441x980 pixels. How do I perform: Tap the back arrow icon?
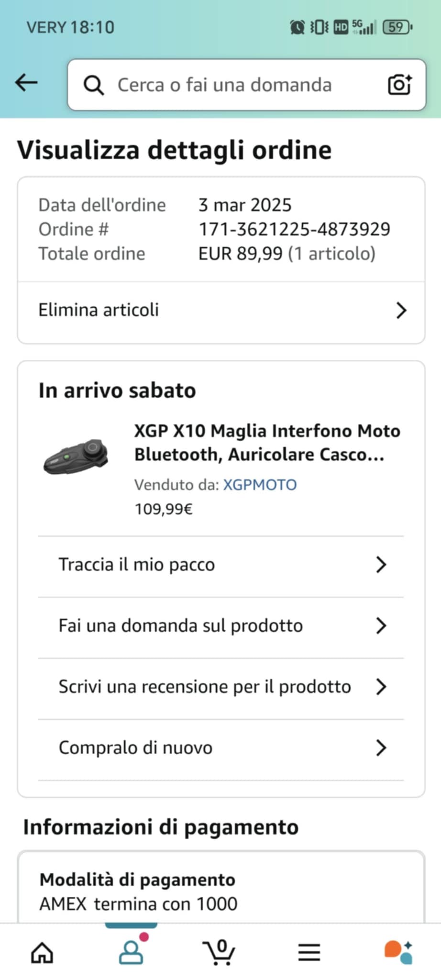point(26,83)
